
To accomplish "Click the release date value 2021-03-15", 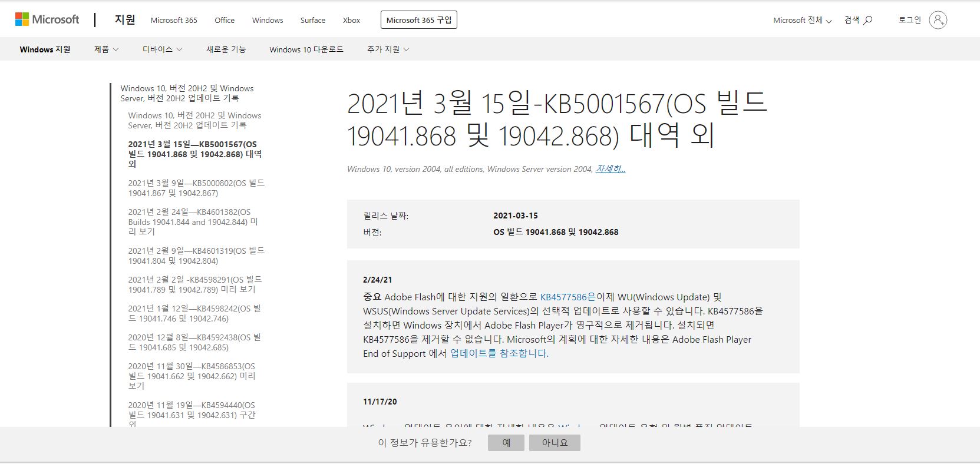I will 516,216.
